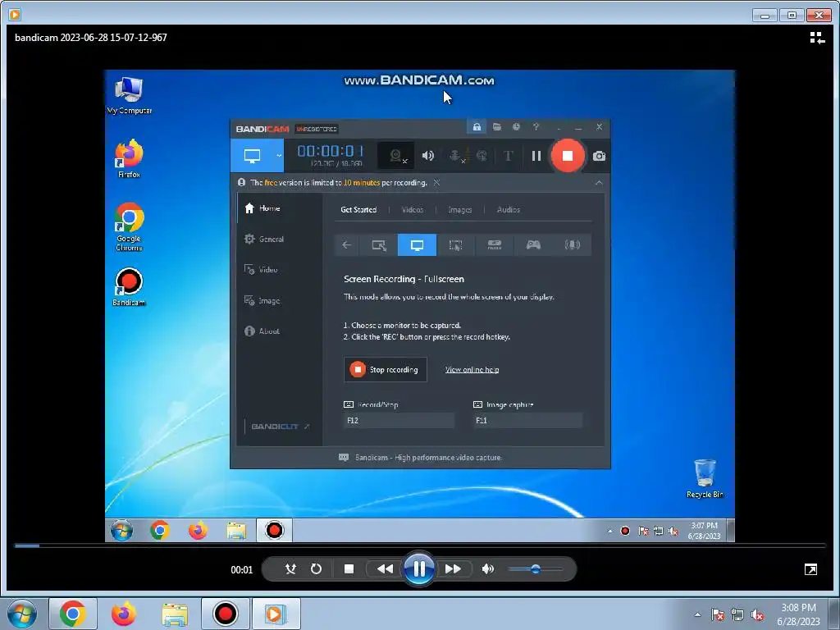This screenshot has width=840, height=630.
Task: Click the question mark help icon
Action: 536,127
